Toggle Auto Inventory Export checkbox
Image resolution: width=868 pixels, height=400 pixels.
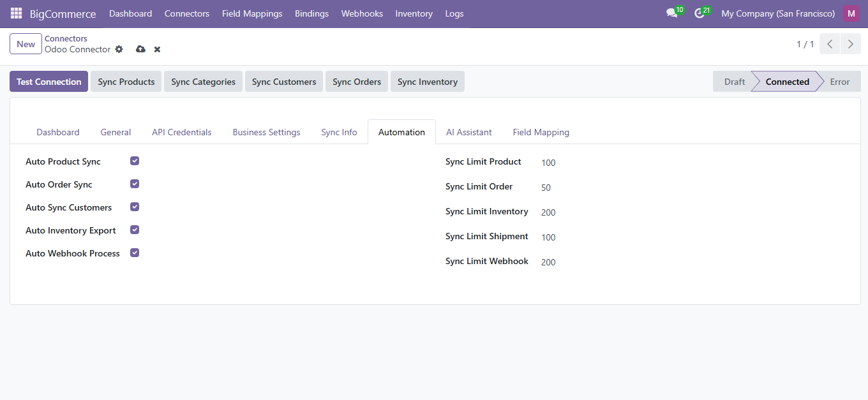coord(135,230)
